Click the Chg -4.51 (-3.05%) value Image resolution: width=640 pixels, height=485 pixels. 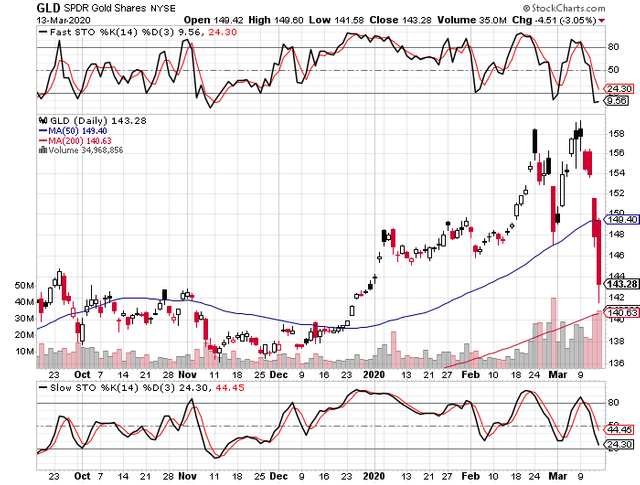click(554, 20)
